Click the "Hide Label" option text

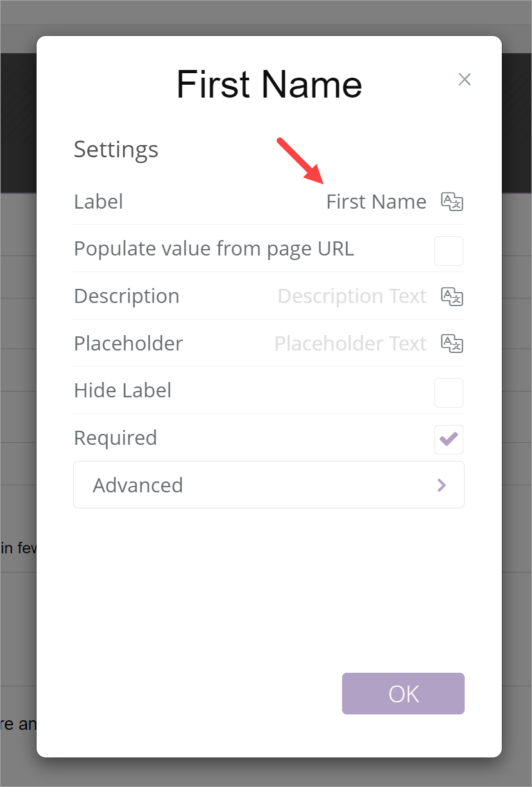(x=123, y=390)
